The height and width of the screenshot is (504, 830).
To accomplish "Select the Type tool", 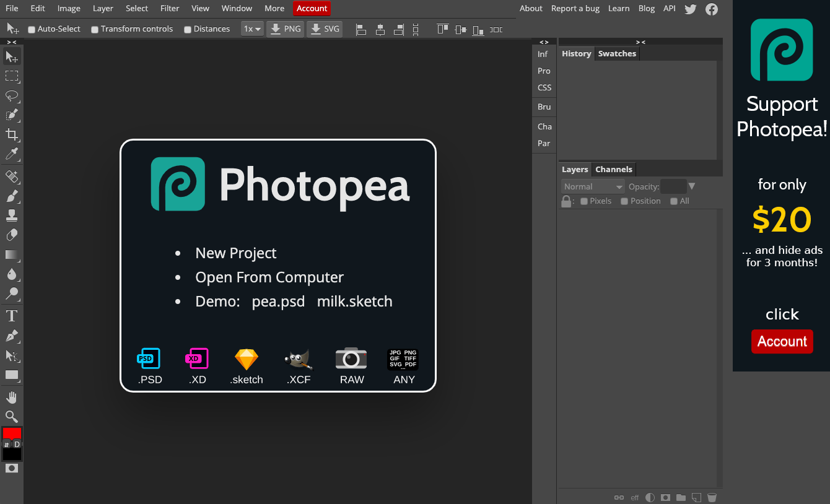I will (12, 316).
